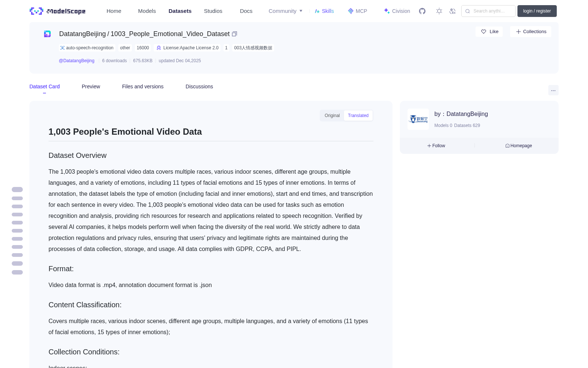Screen dimensions: 588x368
Task: Show the Original language version
Action: (332, 116)
